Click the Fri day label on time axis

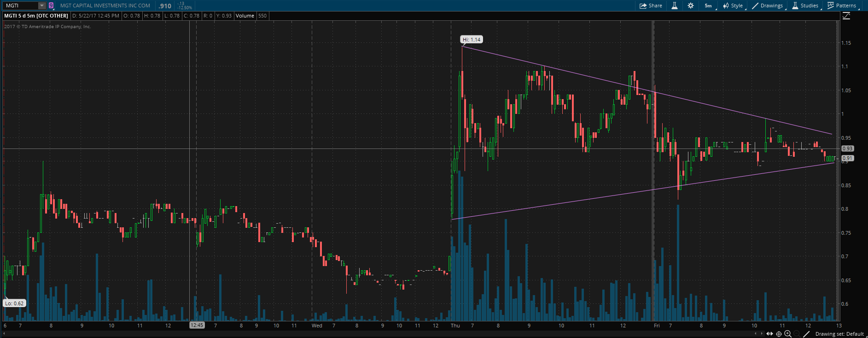[x=657, y=326]
